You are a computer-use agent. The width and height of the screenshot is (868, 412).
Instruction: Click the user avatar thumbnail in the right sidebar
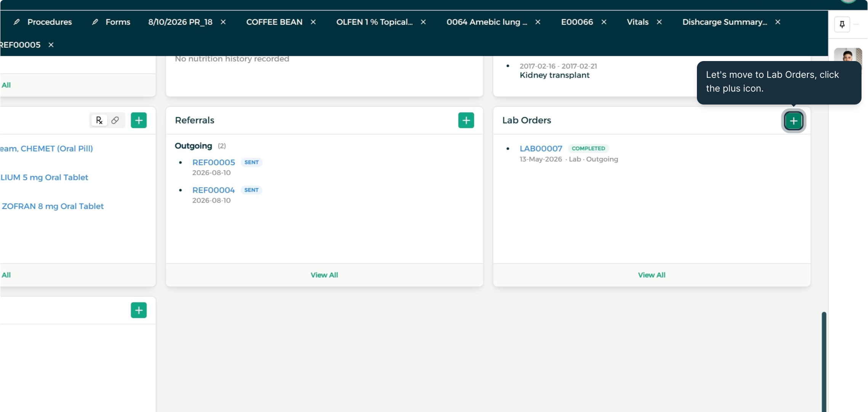[848, 55]
